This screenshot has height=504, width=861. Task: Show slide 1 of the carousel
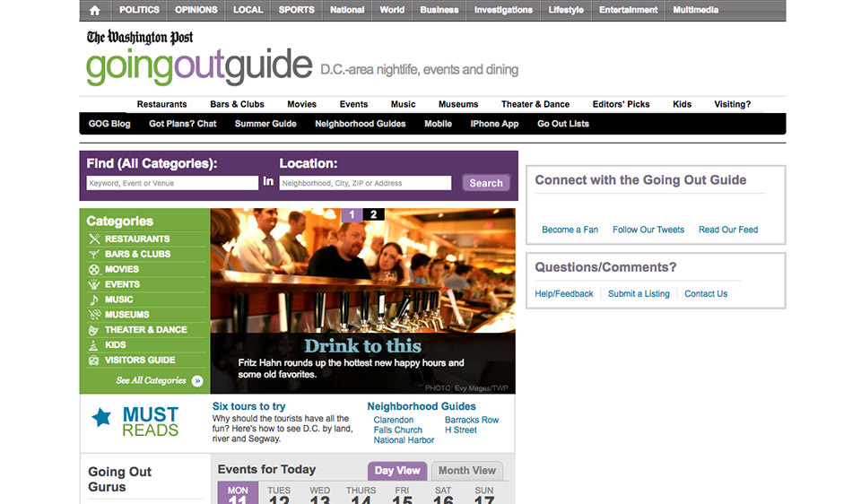click(x=352, y=214)
